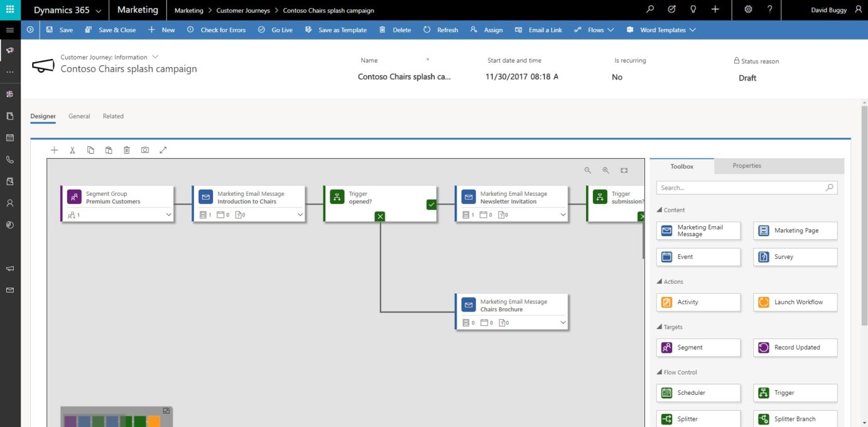Click the Customer Journeys breadcrumb
The image size is (868, 427).
pyautogui.click(x=243, y=11)
